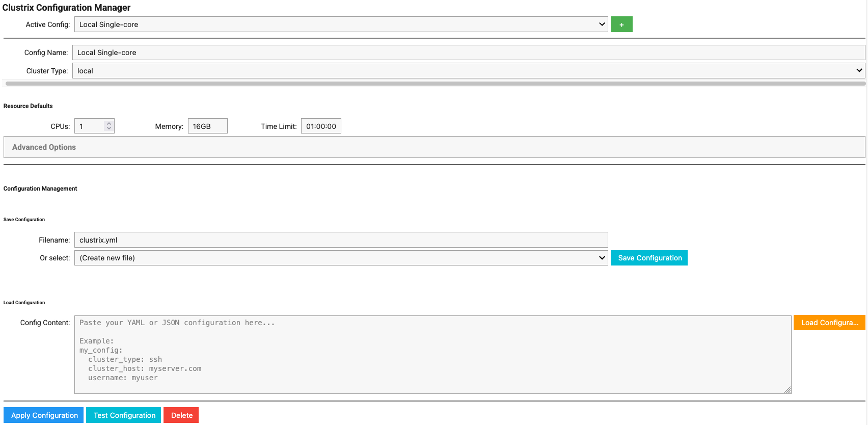The width and height of the screenshot is (868, 425).
Task: Click Apply Configuration
Action: click(x=44, y=415)
